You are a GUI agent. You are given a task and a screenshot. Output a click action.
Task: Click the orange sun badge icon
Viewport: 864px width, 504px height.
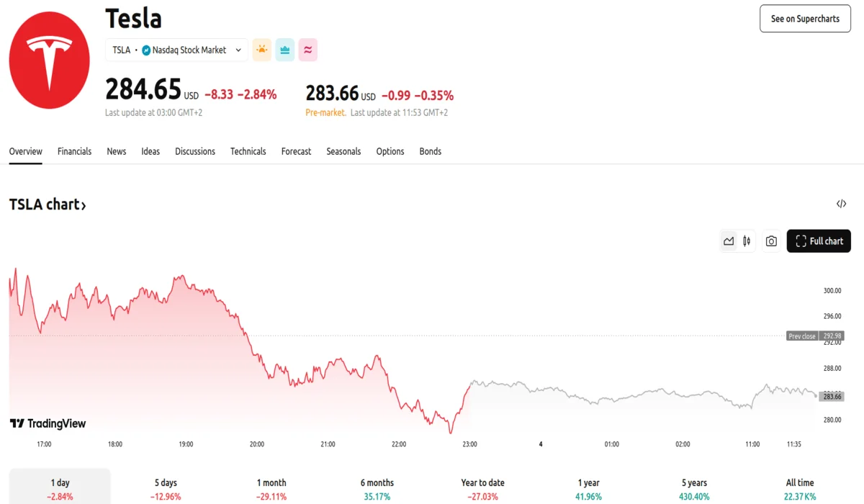261,50
